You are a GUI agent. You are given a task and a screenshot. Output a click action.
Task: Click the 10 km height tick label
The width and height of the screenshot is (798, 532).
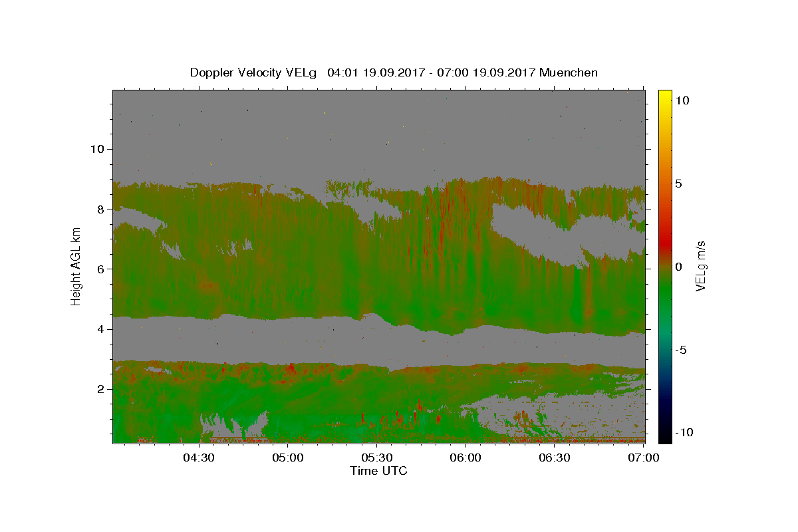tap(96, 149)
